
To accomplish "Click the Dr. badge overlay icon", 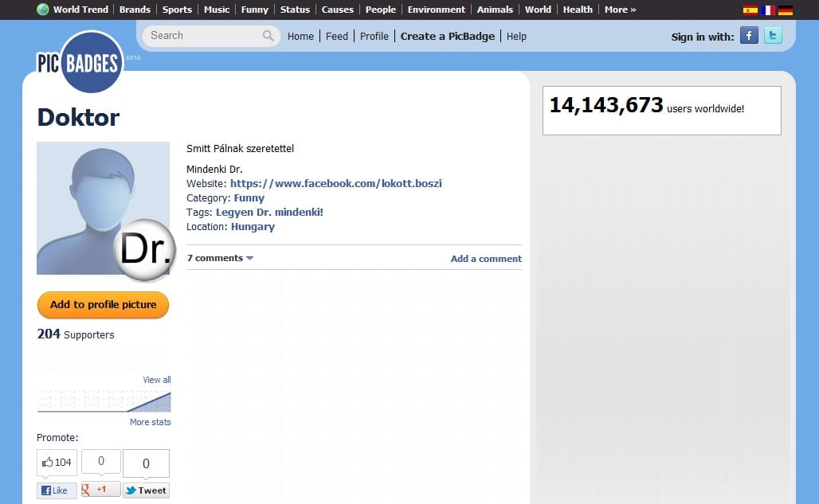I will pos(145,249).
